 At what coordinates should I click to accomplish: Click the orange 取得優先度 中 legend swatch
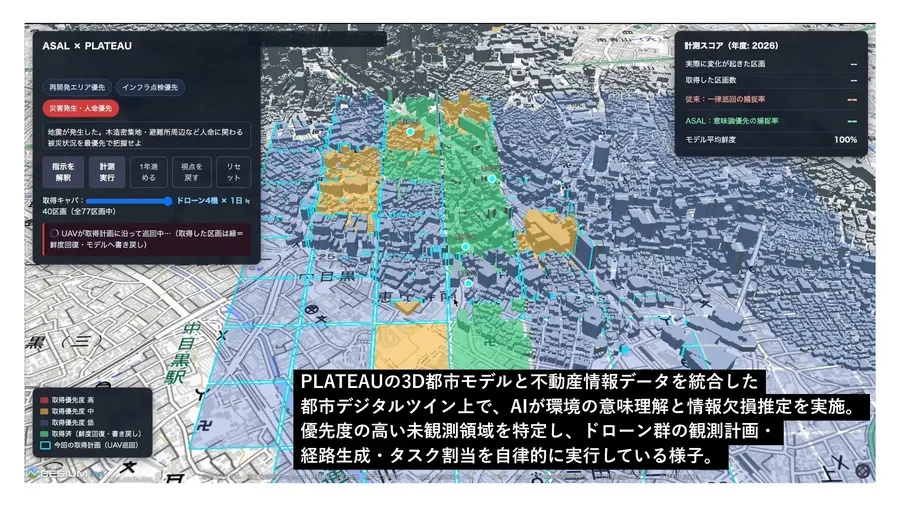(44, 411)
